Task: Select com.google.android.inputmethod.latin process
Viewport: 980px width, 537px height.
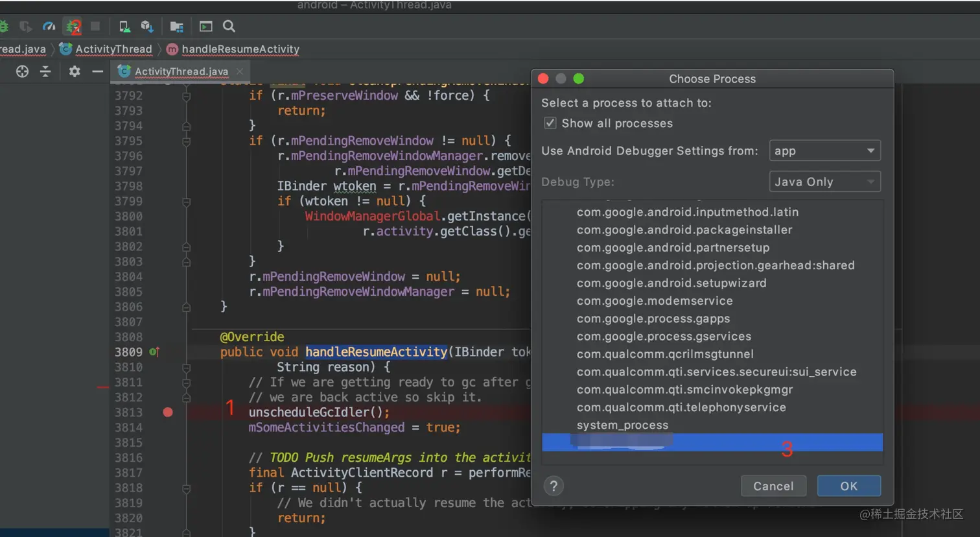Action: click(x=712, y=212)
